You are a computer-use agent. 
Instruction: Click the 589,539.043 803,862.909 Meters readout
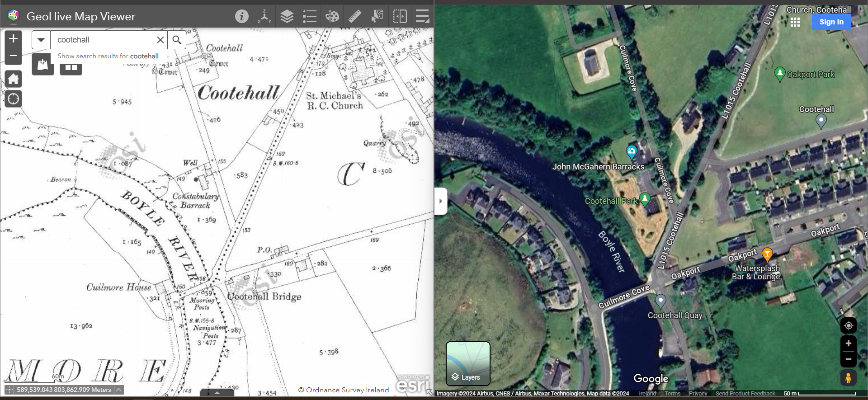64,390
